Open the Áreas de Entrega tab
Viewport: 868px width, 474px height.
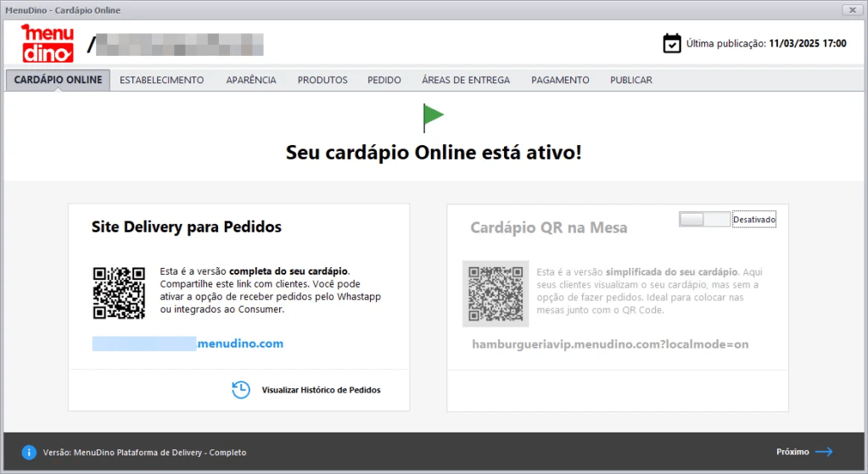click(x=466, y=81)
